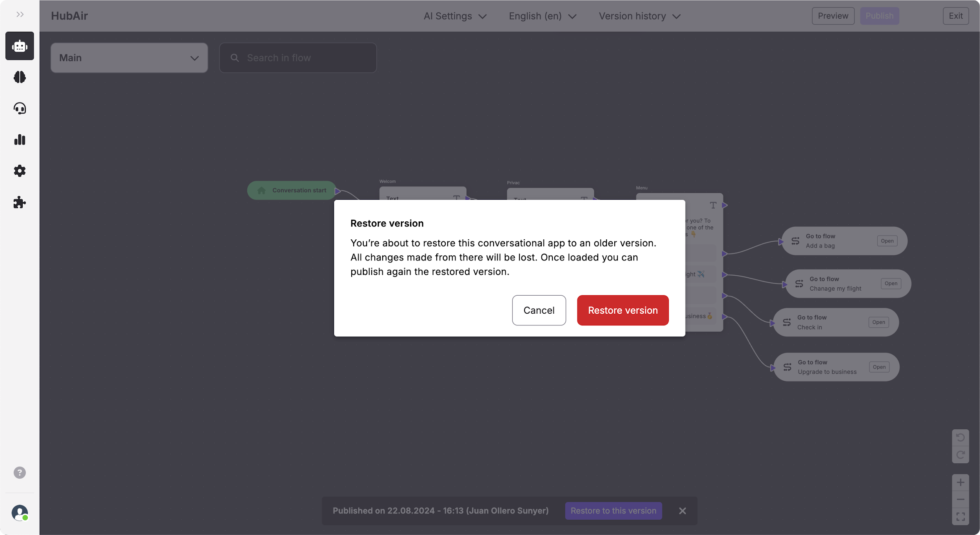The width and height of the screenshot is (980, 535).
Task: Open the English (en) language dropdown
Action: point(543,16)
